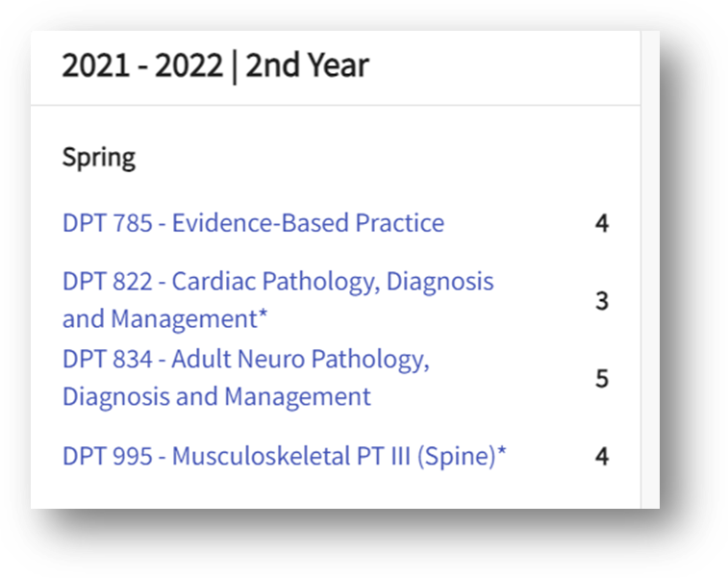Click the vertical scrollbar track at right edge
The image size is (728, 578).
650,269
